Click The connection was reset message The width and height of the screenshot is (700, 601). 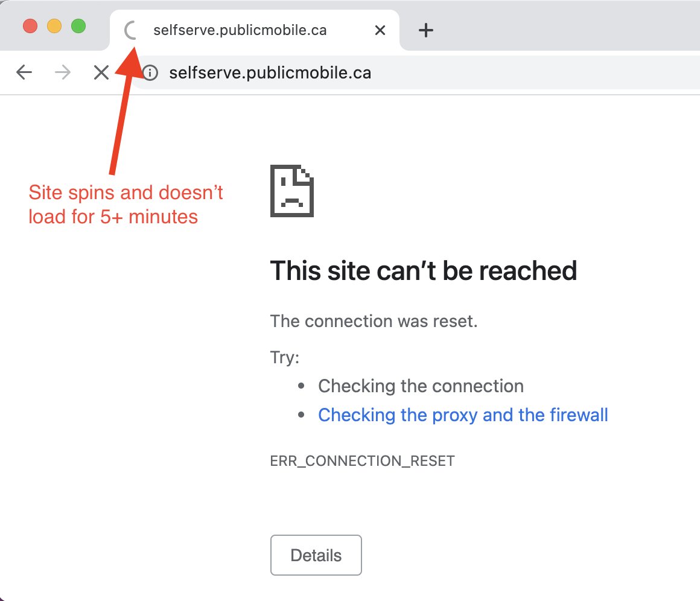click(374, 321)
